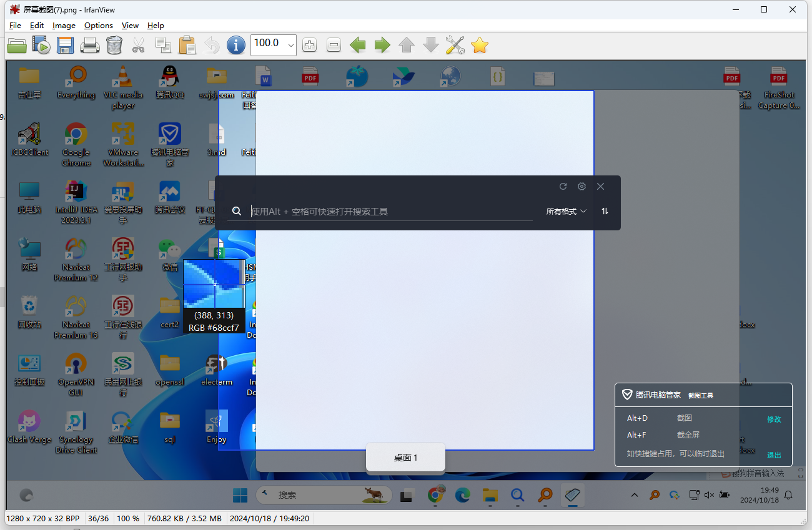Click the Paste clipboard toolbar icon

[x=187, y=45]
